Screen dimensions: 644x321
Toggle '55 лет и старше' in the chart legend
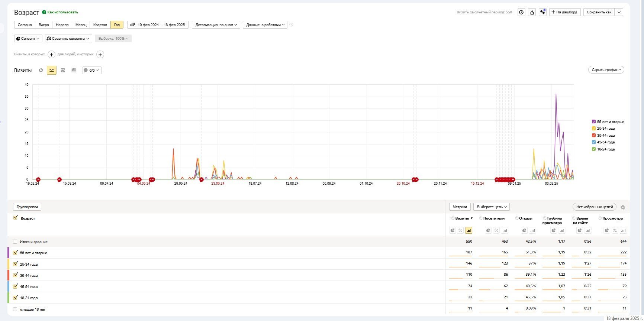608,122
